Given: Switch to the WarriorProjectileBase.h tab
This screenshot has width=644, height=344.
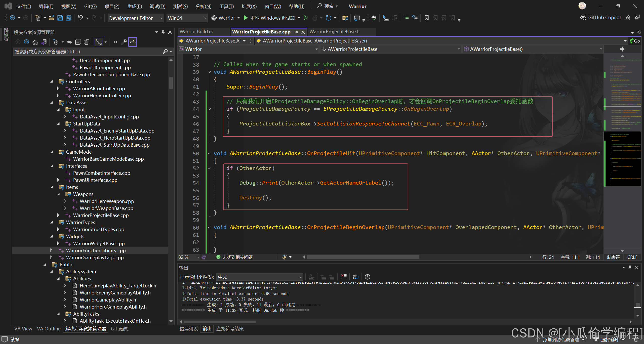Looking at the screenshot, I should click(x=334, y=31).
